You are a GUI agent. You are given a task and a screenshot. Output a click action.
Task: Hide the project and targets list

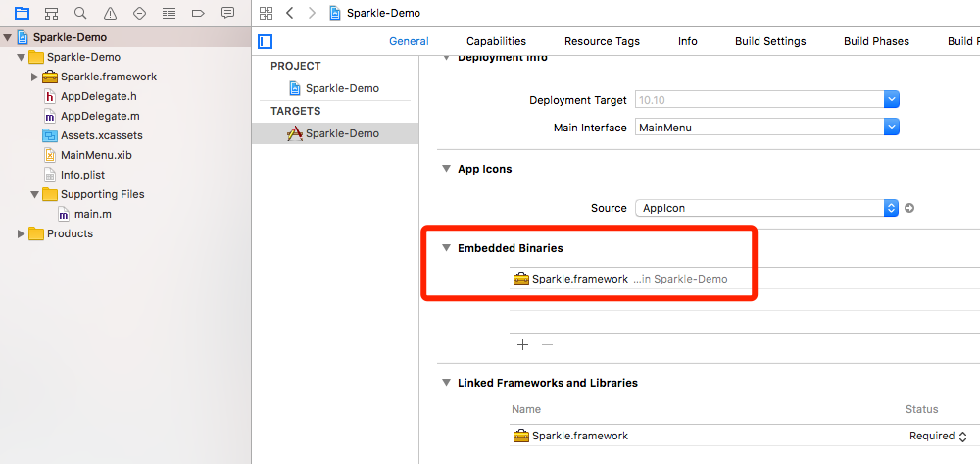[266, 42]
